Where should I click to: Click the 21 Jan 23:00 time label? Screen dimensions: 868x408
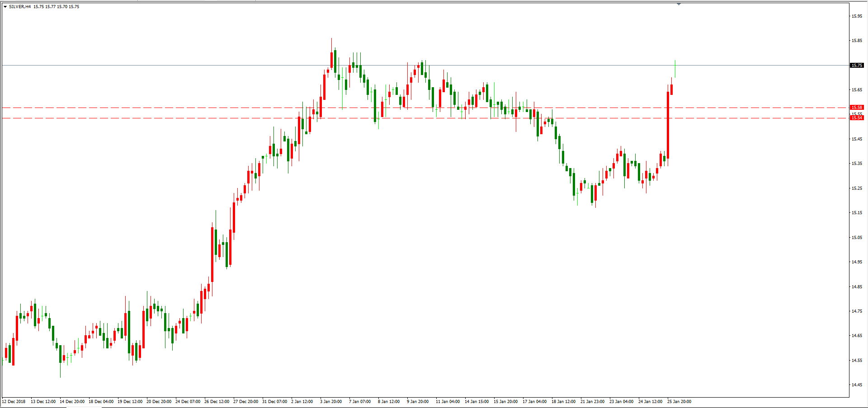(x=593, y=402)
